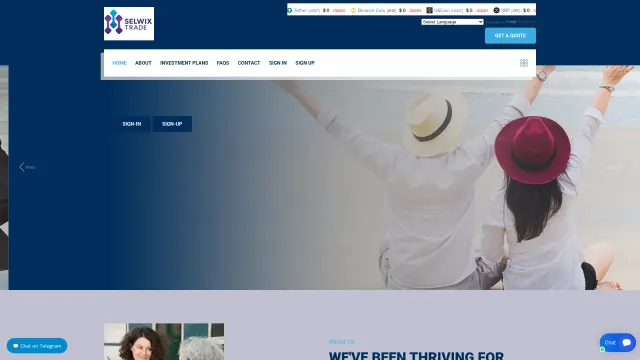Image resolution: width=640 pixels, height=360 pixels.
Task: Click the hero Sign-Up button
Action: [x=172, y=124]
